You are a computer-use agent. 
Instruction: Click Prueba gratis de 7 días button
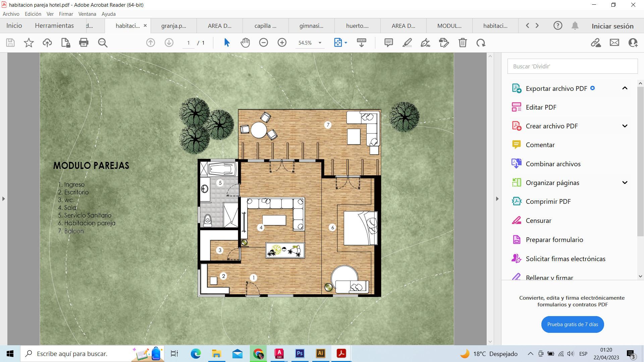pyautogui.click(x=572, y=324)
